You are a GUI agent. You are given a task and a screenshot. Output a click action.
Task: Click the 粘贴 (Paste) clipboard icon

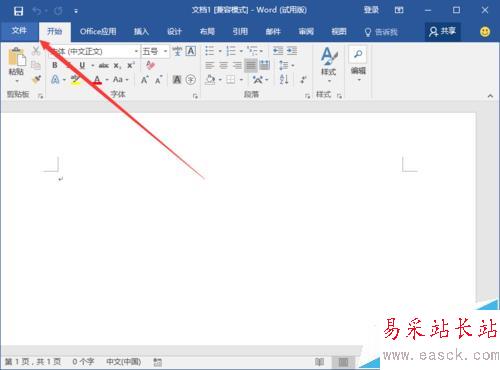click(16, 57)
